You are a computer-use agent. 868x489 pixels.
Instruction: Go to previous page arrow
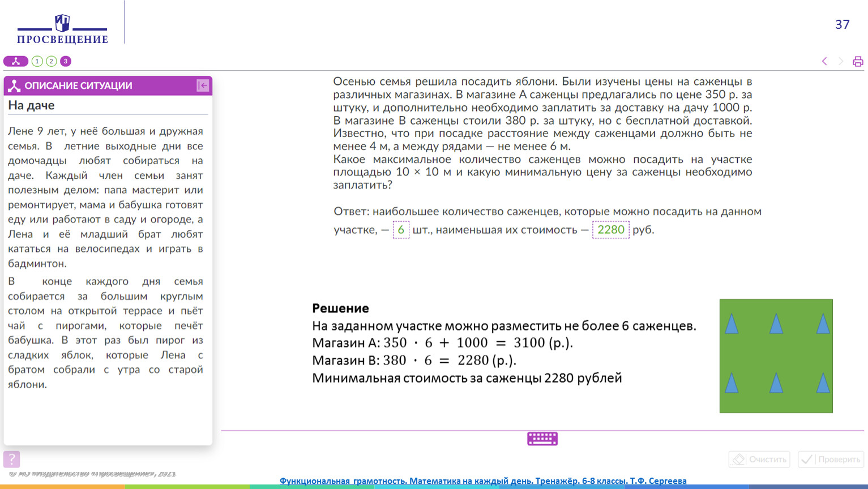[824, 61]
